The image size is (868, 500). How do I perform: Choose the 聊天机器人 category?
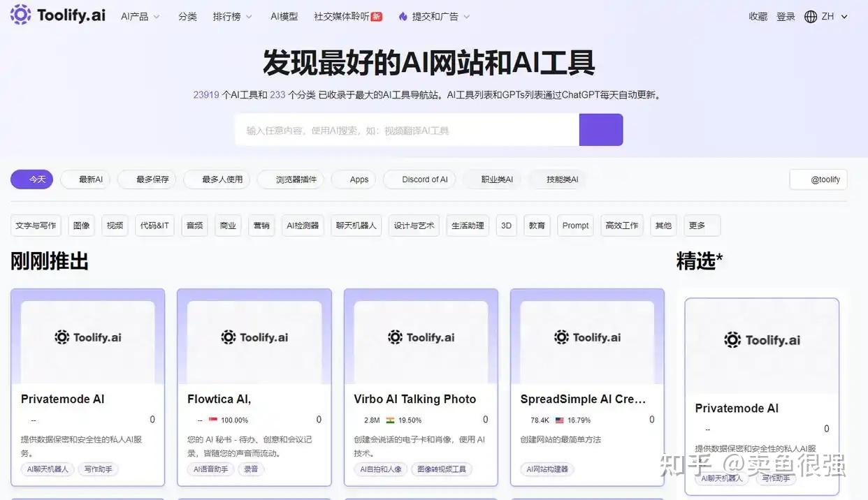click(x=356, y=226)
